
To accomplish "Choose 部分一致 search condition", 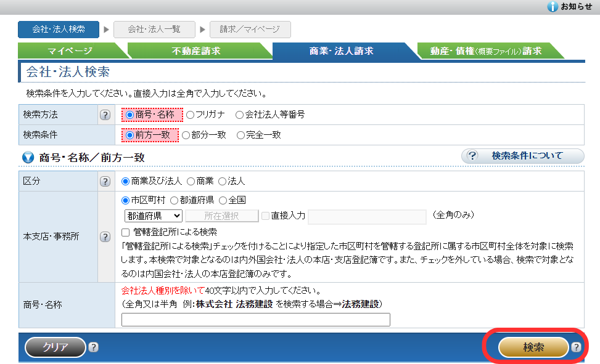I will click(186, 135).
